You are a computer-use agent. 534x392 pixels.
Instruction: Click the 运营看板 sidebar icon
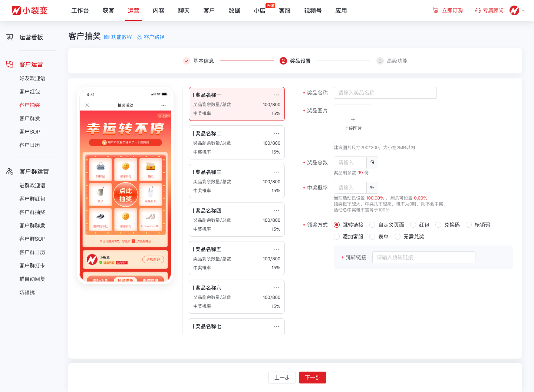point(10,37)
